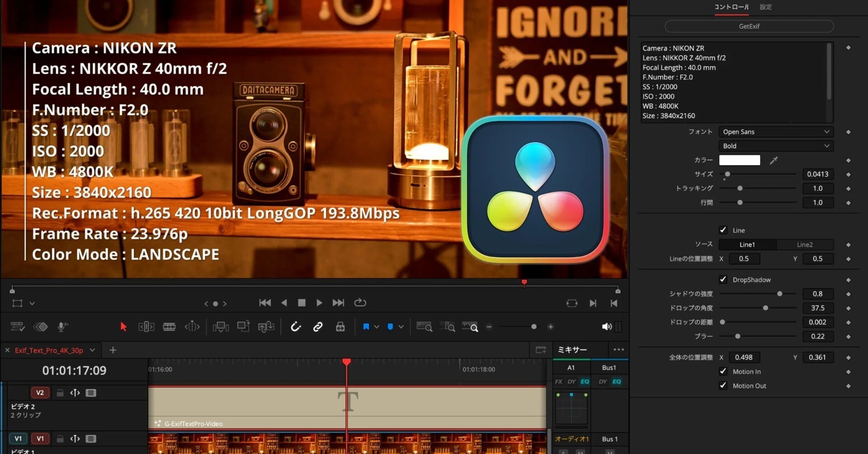Click the Overwrite Clip icon
868x454 pixels.
click(244, 326)
